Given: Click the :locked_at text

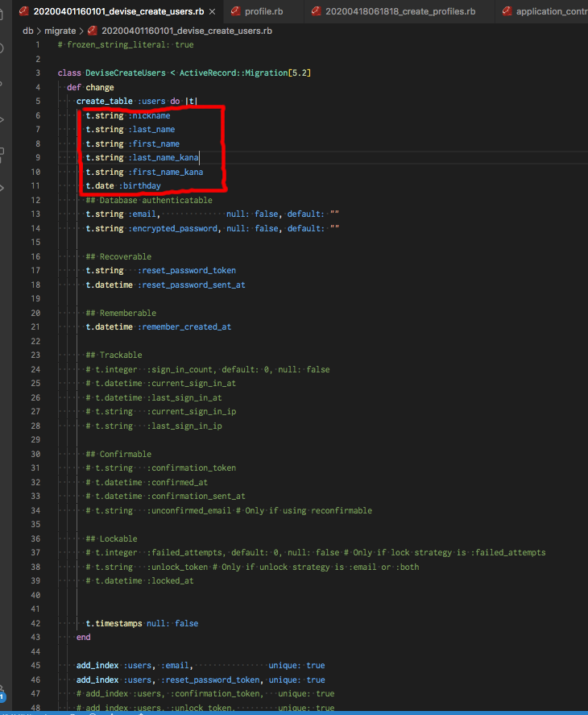Looking at the screenshot, I should point(170,581).
